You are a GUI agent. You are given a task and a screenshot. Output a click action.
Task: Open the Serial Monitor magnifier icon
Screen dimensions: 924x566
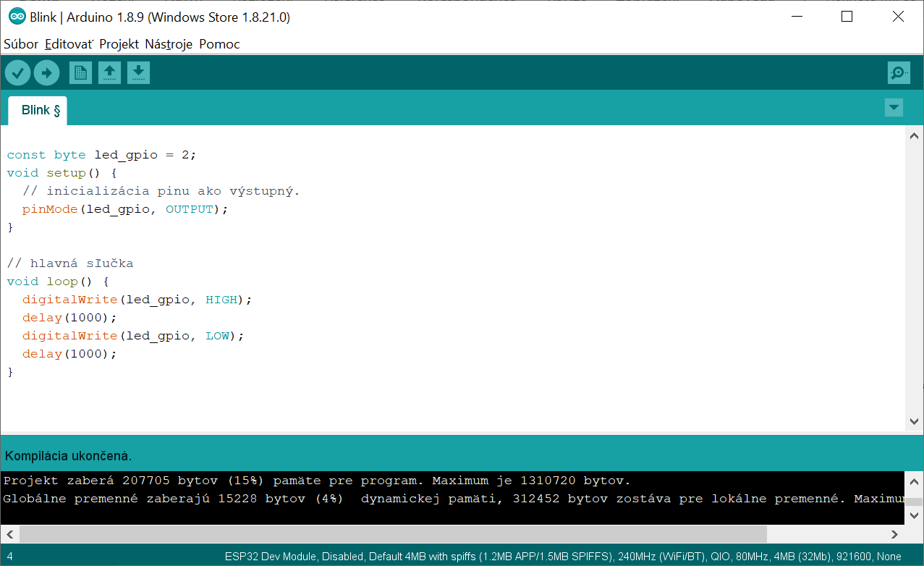tap(899, 72)
